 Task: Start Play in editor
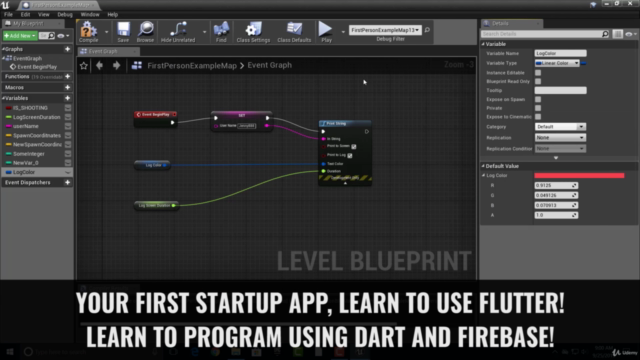coord(326,32)
